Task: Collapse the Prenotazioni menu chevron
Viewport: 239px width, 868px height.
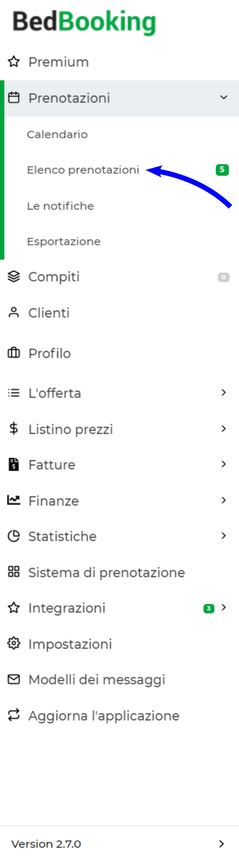Action: pyautogui.click(x=224, y=97)
